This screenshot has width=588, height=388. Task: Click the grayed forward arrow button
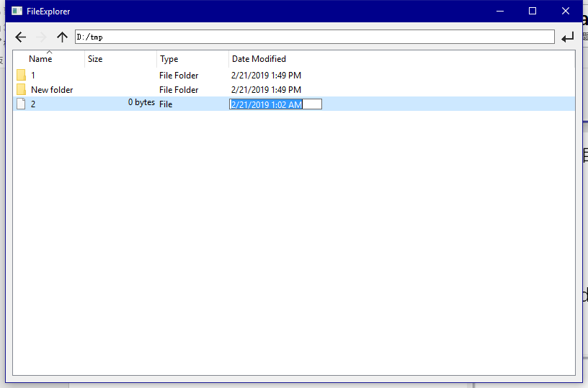(x=41, y=37)
